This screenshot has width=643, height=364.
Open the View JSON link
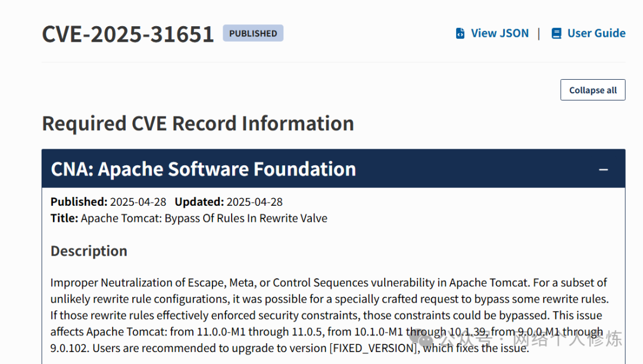click(x=500, y=33)
